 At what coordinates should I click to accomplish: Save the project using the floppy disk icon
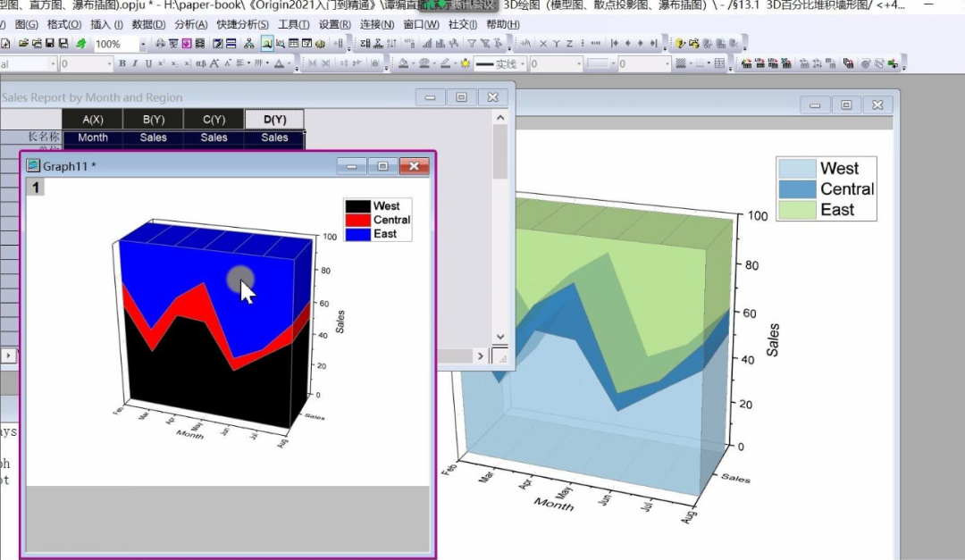click(50, 44)
